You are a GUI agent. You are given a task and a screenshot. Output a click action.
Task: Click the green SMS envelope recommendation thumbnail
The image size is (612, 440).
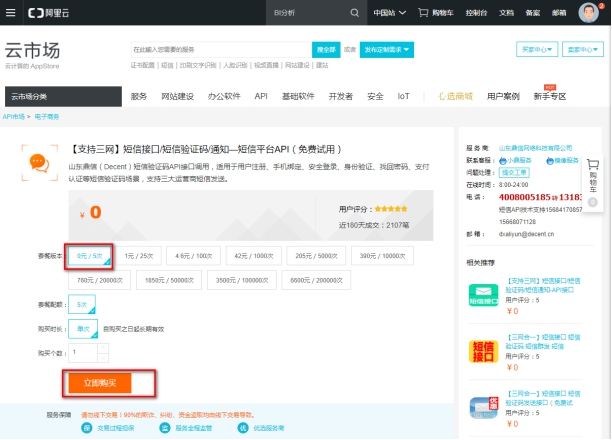coord(483,295)
